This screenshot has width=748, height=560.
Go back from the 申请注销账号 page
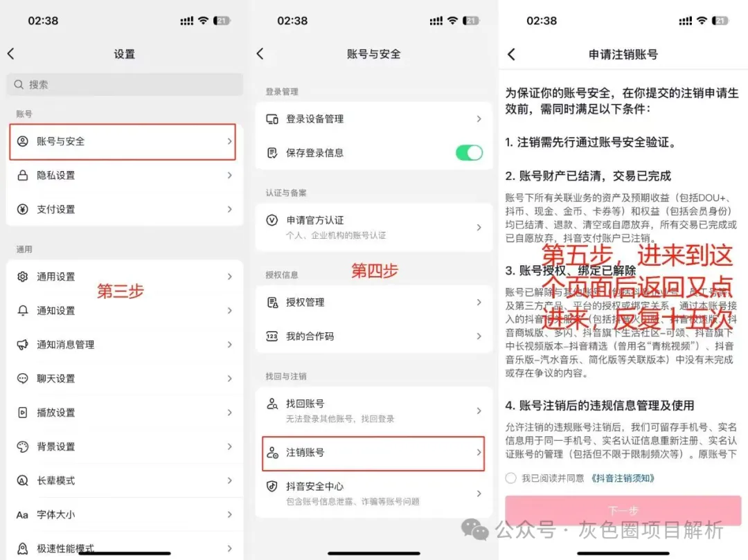(512, 54)
